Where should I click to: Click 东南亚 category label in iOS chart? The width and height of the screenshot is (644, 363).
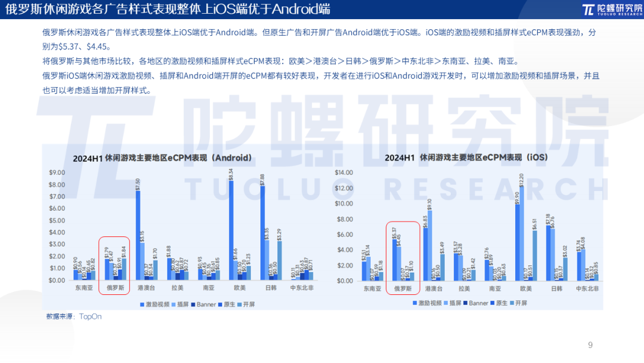(x=372, y=288)
